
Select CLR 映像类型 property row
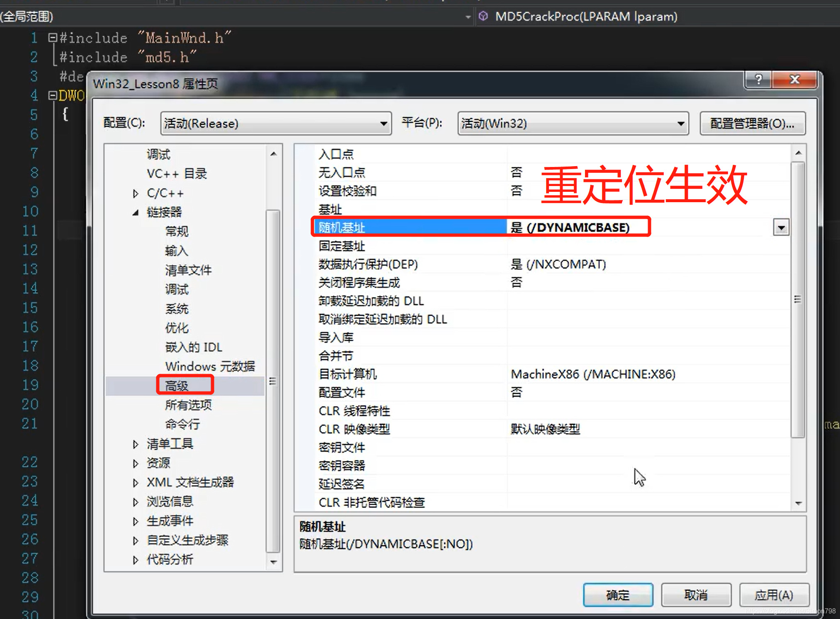552,429
